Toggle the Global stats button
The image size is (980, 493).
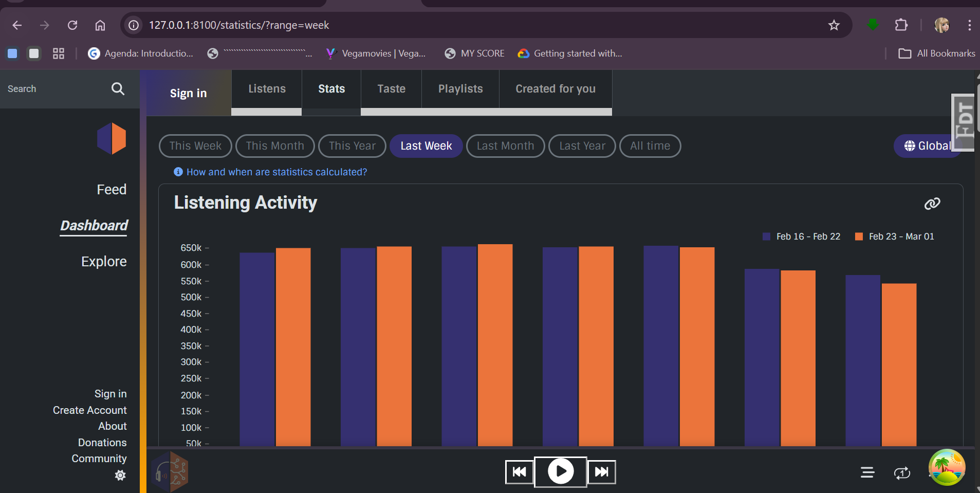click(x=925, y=146)
